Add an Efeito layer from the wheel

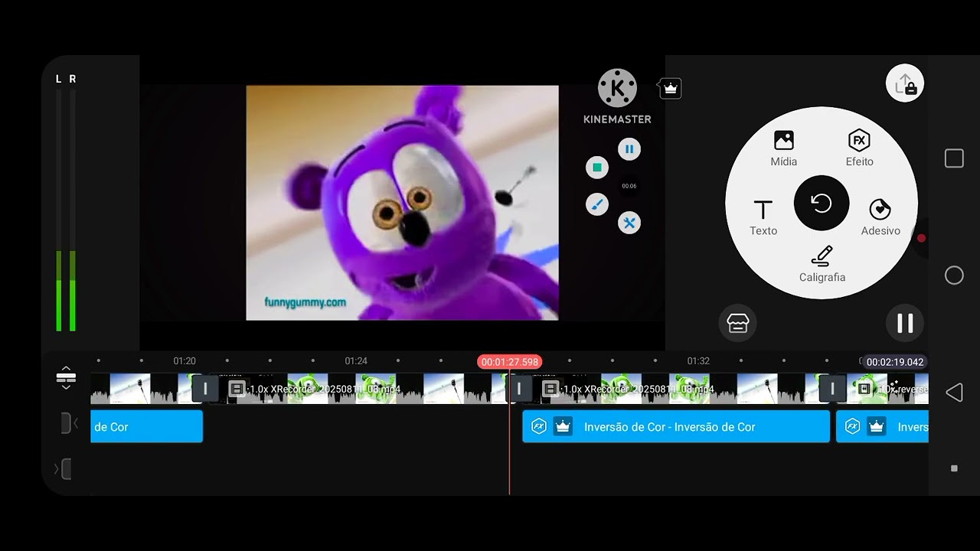point(859,148)
